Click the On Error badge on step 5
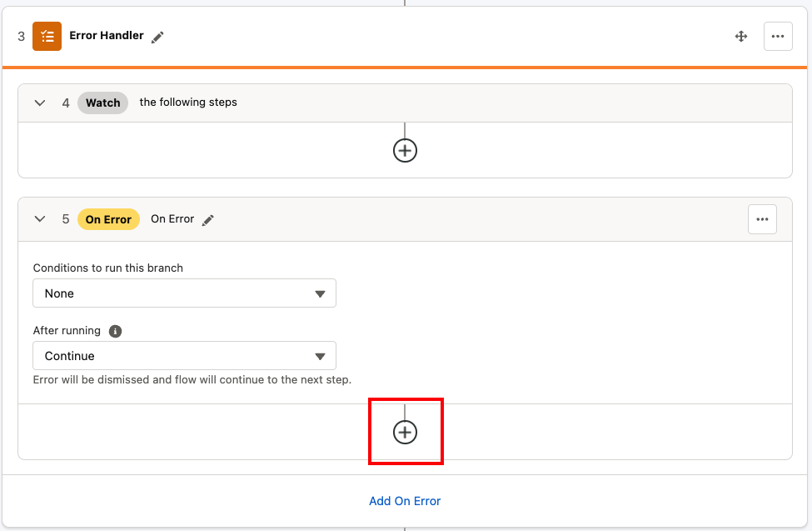 [x=108, y=219]
